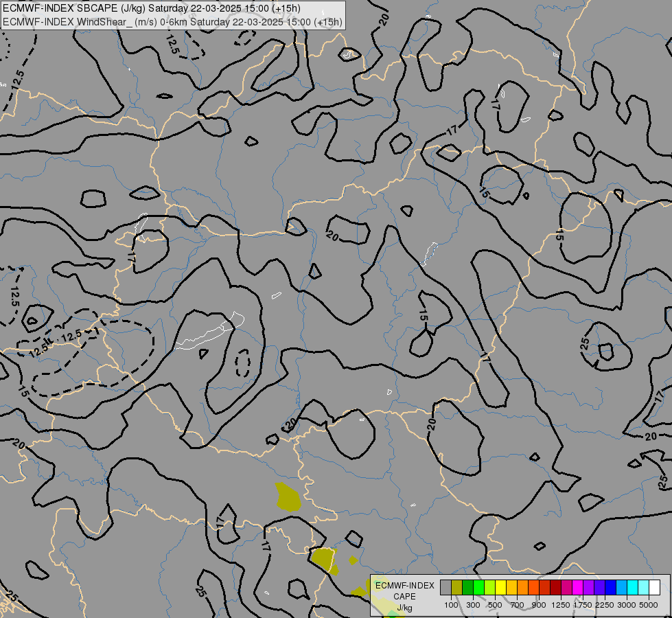Click the ECMWF-INDEX SBCAPE title line

151,8
